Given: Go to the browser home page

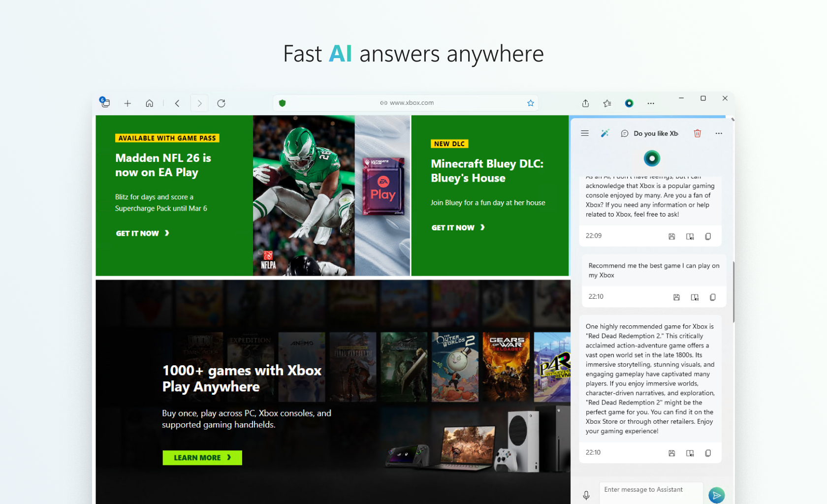Looking at the screenshot, I should coord(150,103).
